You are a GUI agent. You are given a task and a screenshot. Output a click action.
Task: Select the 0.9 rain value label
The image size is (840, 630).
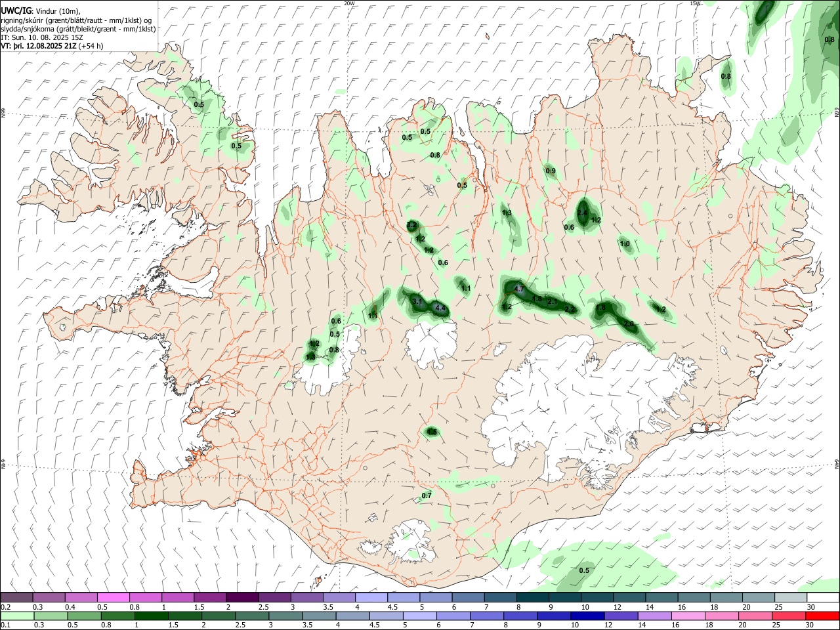pyautogui.click(x=551, y=171)
